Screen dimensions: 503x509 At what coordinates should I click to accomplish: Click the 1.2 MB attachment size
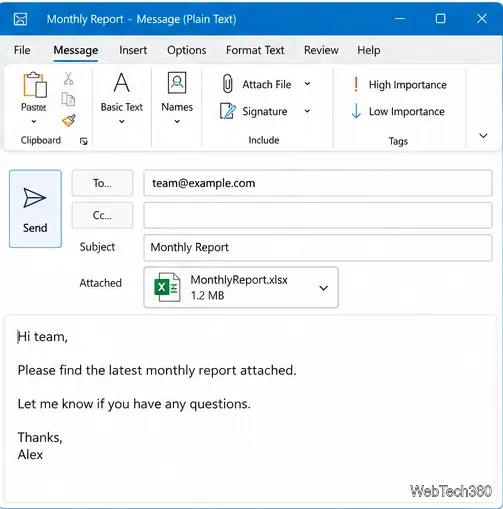207,295
